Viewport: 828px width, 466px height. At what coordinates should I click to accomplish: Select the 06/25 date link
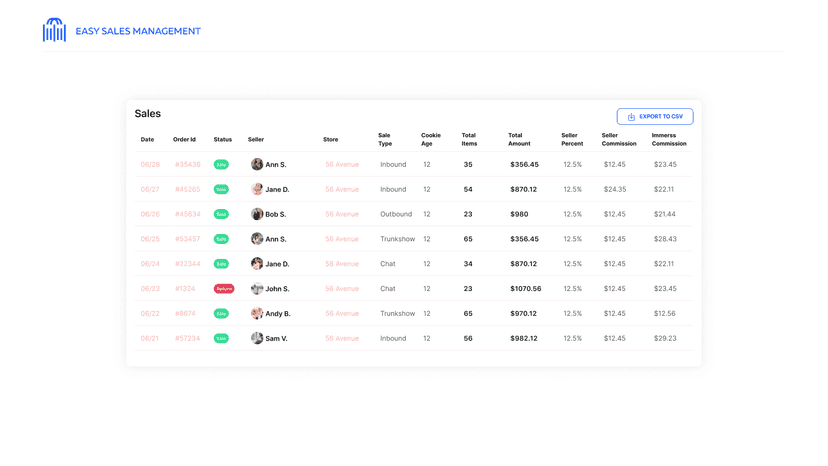point(150,239)
